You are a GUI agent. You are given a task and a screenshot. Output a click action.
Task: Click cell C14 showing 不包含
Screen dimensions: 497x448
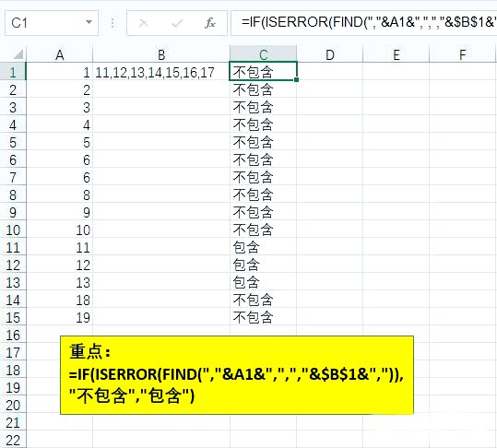tap(263, 300)
